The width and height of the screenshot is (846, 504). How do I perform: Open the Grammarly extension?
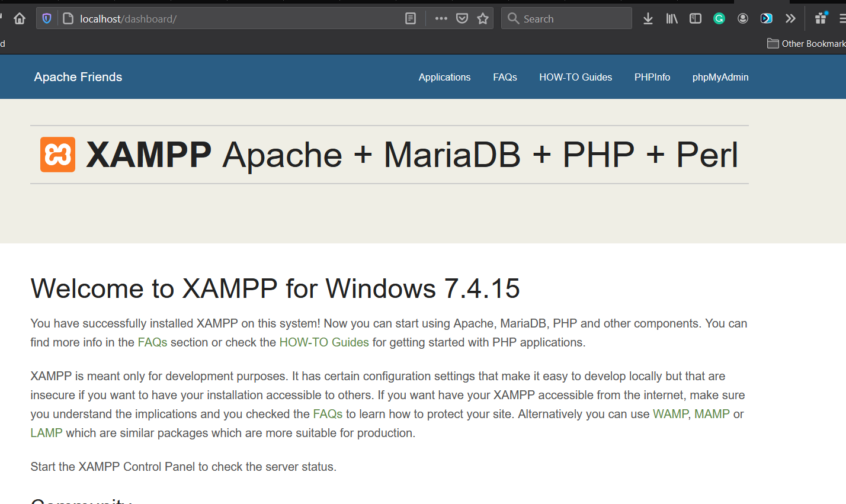719,18
